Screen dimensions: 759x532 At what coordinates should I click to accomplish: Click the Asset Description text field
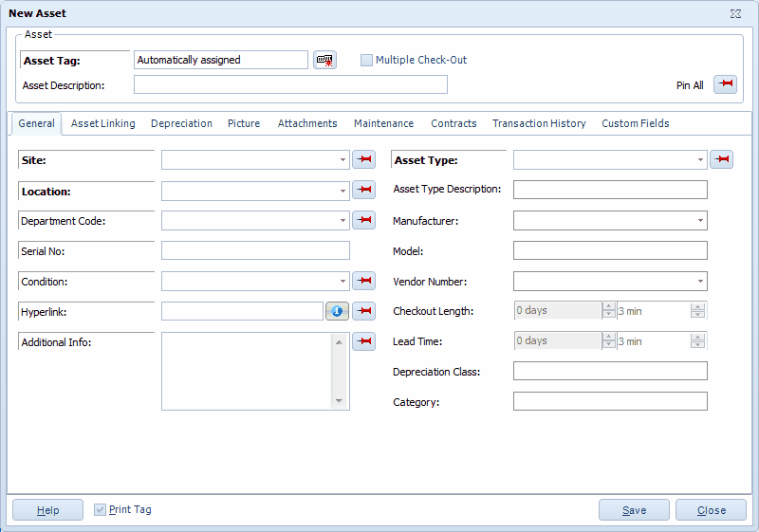click(x=290, y=84)
